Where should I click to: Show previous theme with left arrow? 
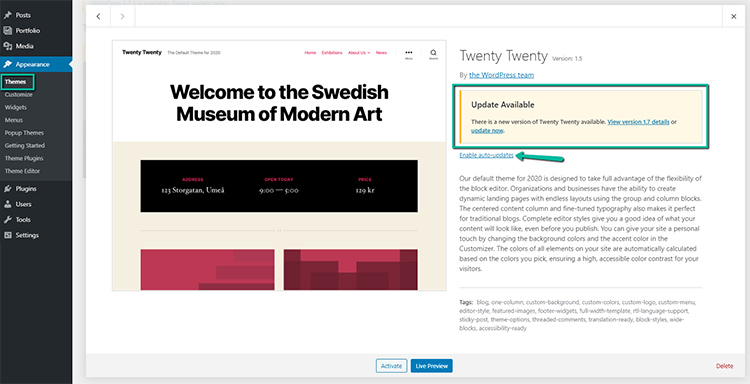tap(98, 16)
